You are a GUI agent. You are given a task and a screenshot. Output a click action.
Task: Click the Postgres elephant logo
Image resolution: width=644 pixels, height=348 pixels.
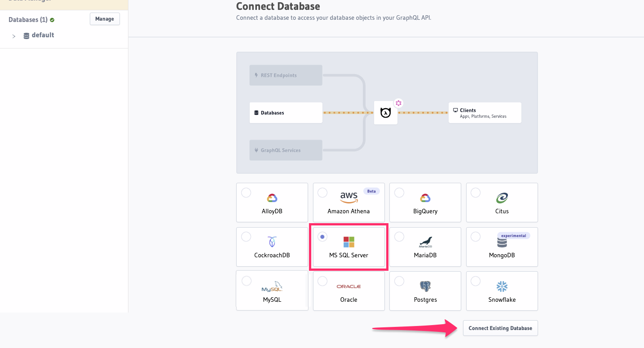tap(425, 286)
